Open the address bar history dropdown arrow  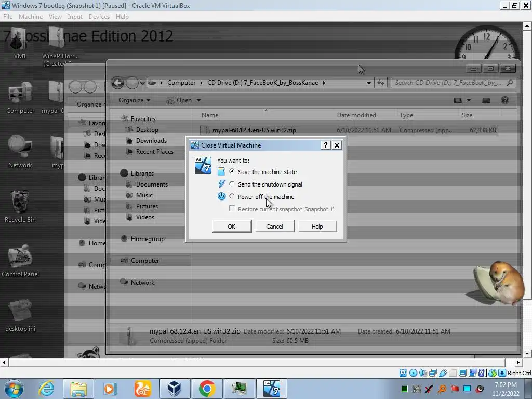click(x=369, y=83)
